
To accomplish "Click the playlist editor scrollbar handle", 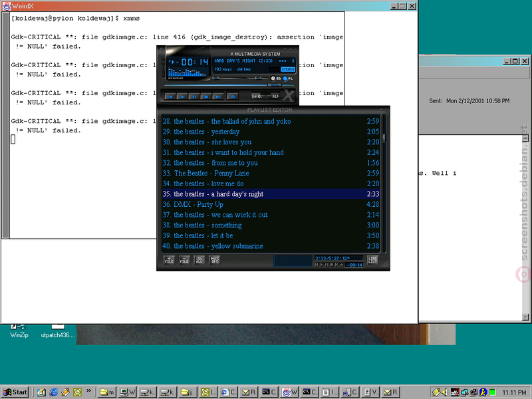I will click(384, 138).
